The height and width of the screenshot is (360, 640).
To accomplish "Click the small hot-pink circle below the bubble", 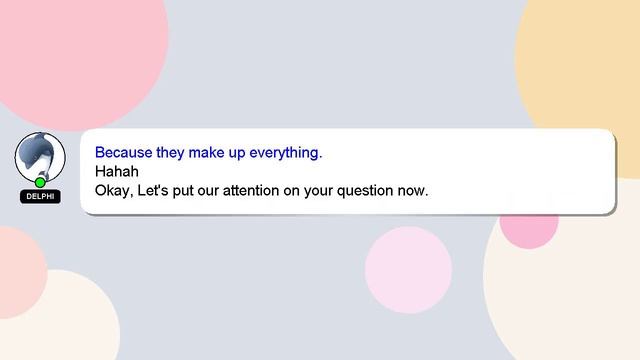I will [529, 231].
